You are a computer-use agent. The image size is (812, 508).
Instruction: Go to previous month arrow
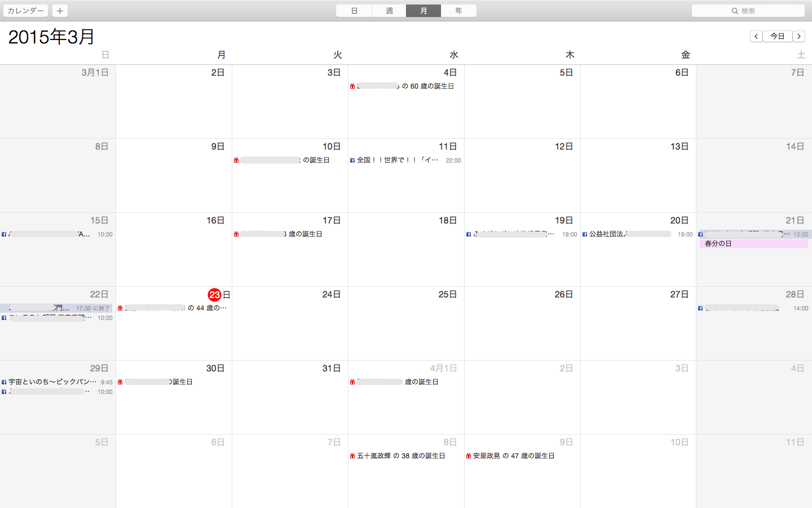point(756,36)
